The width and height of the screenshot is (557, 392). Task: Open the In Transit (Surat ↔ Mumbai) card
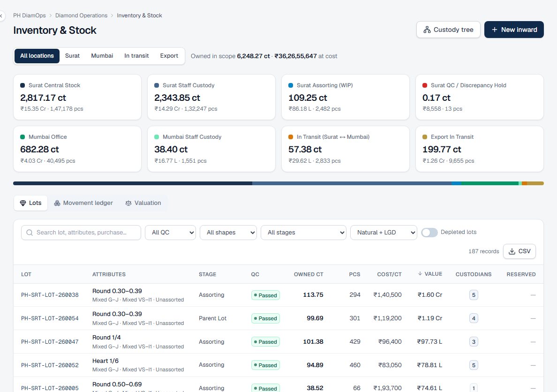(x=345, y=149)
